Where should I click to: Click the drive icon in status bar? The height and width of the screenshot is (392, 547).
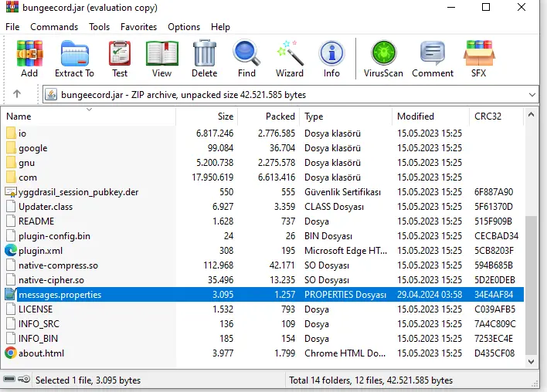click(x=9, y=379)
